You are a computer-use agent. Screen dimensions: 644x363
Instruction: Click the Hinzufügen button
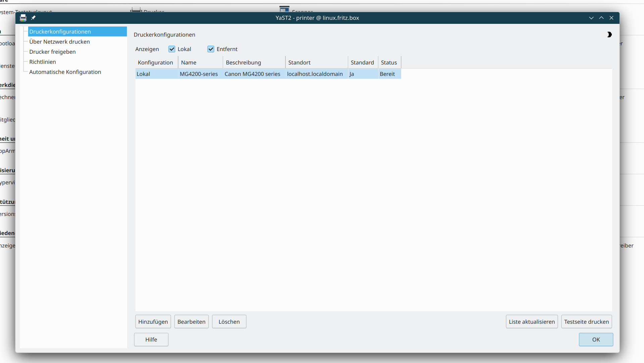(153, 322)
